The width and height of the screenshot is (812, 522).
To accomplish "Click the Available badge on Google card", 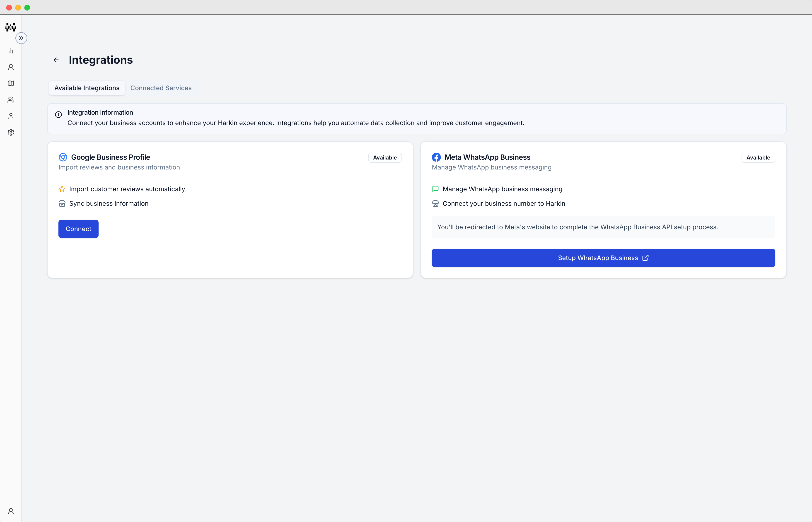I will 385,158.
